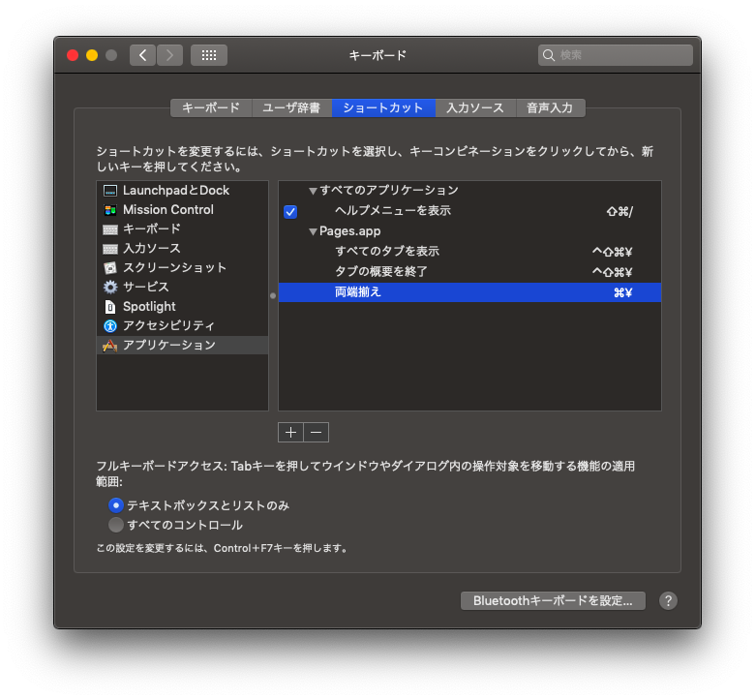
Task: Click the key combination for すべてのタブを表示
Action: 612,252
